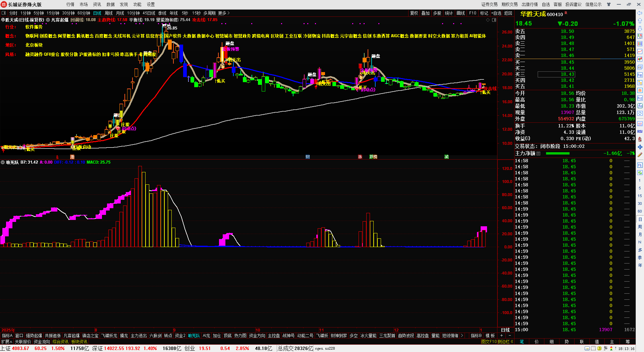Screen dimensions: 644x352
Task: Open the 模板 template selector
Action: (x=490, y=336)
